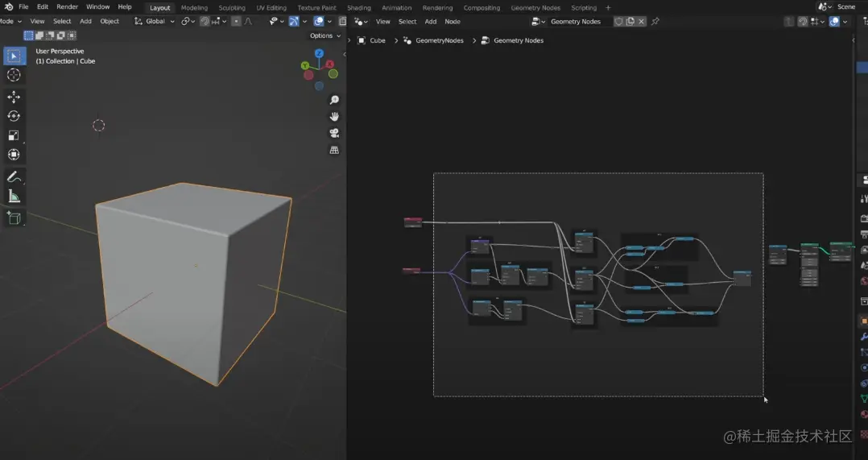Click the green Y axis gizmo
The width and height of the screenshot is (868, 460).
pos(305,65)
